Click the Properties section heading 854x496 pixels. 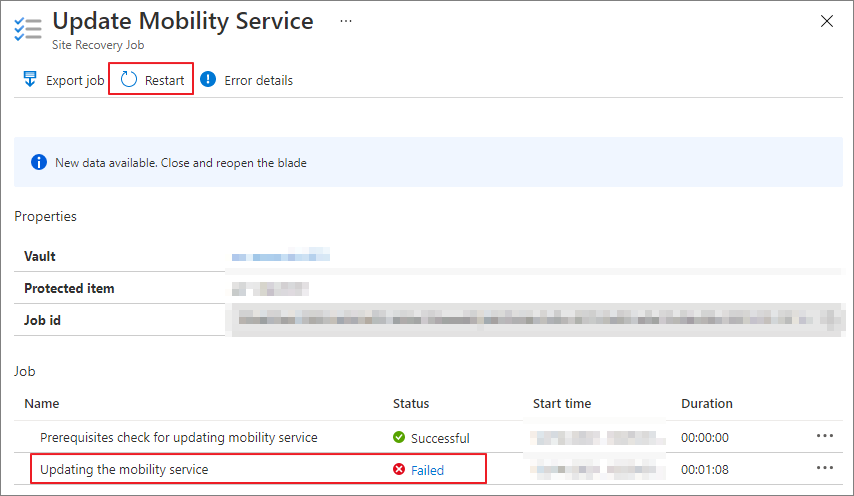click(x=46, y=217)
